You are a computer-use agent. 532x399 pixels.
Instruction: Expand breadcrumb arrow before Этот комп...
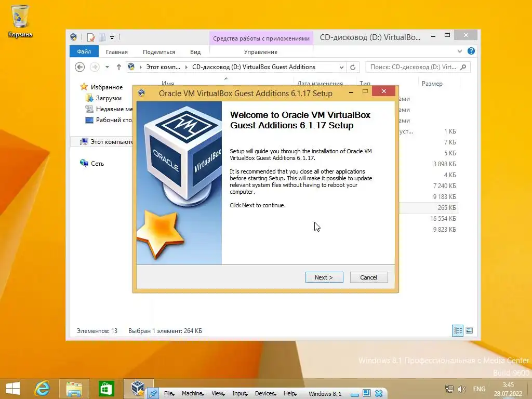140,67
